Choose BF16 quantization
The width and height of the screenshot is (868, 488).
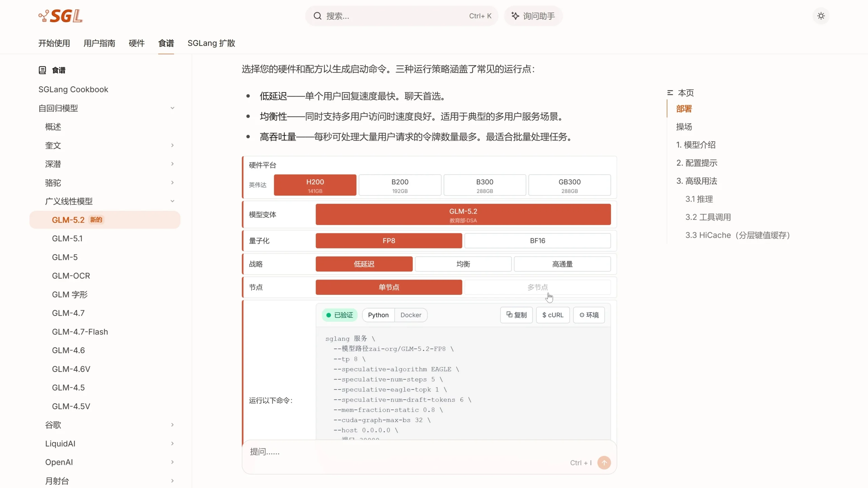point(538,241)
